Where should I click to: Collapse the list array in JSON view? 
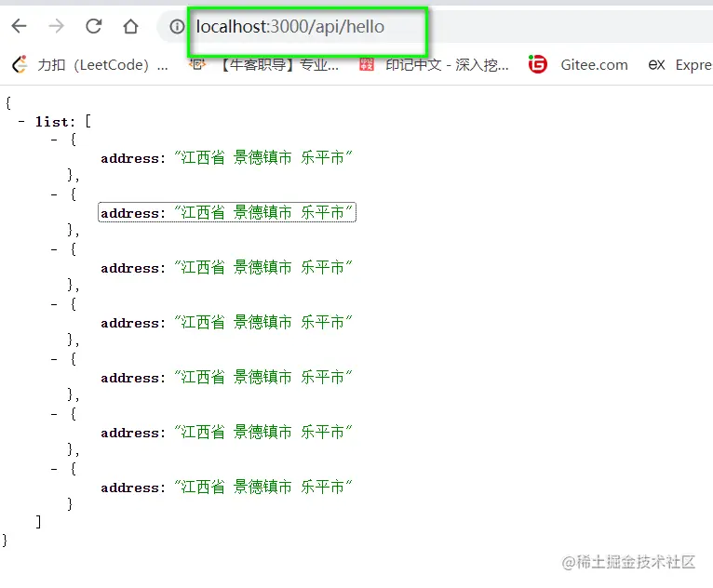[21, 121]
